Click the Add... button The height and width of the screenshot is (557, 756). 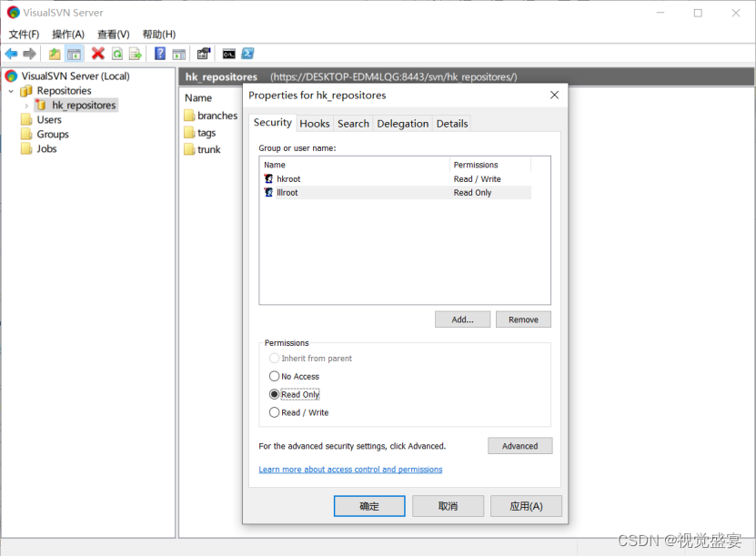(462, 319)
